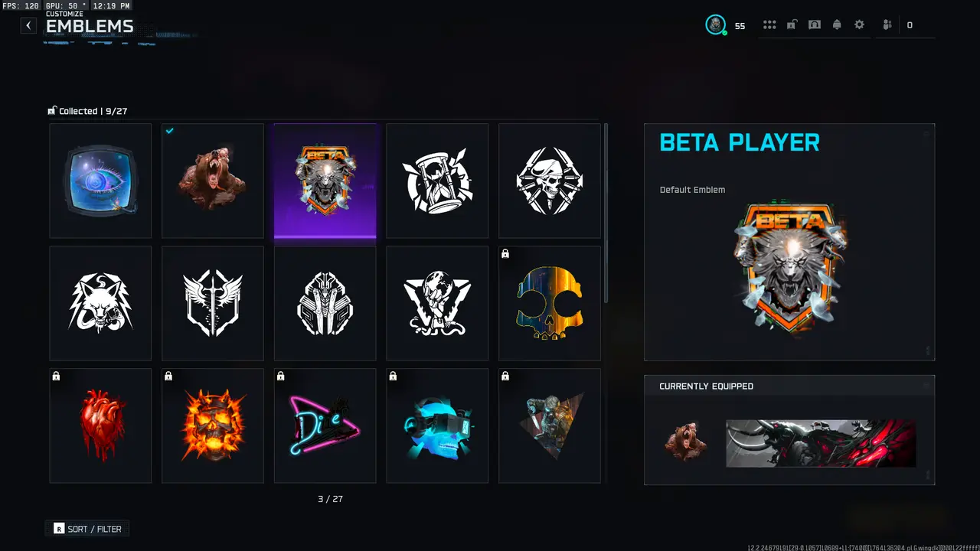The height and width of the screenshot is (551, 980).
Task: Select the checked roaring bear emblem
Action: pos(213,181)
